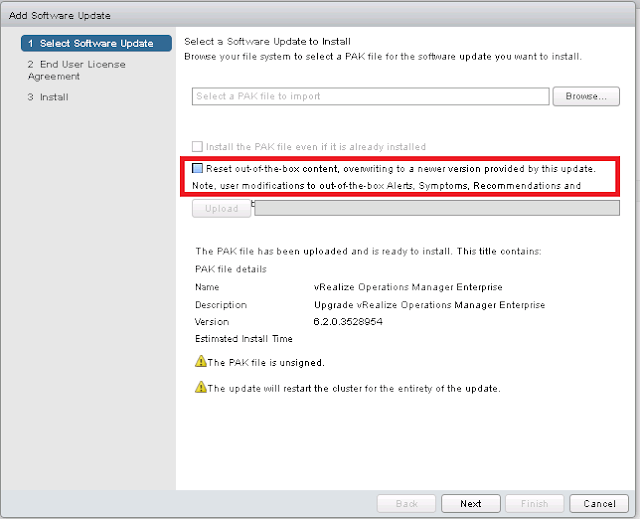Screen dimensions: 640x519
Task: Click the upload progress bar
Action: [437, 208]
